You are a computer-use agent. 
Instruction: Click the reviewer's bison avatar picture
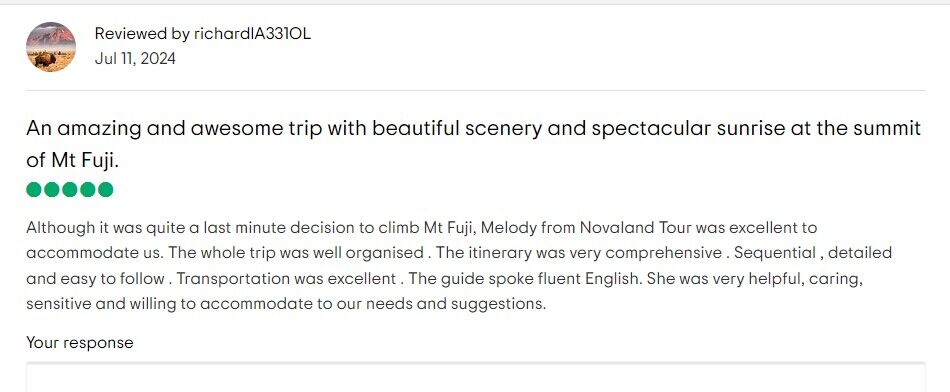pyautogui.click(x=51, y=47)
